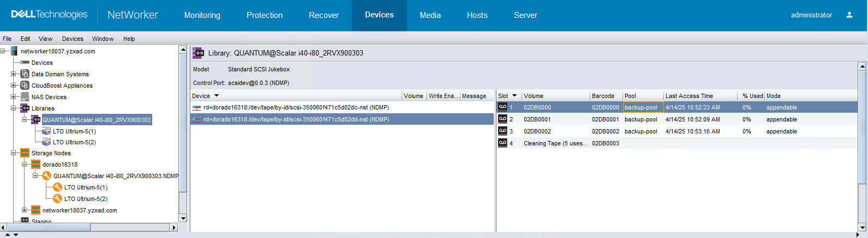Screen dimensions: 868x238
Task: Collapse QUANTUM NDMP node under dorado16318
Action: [35, 176]
